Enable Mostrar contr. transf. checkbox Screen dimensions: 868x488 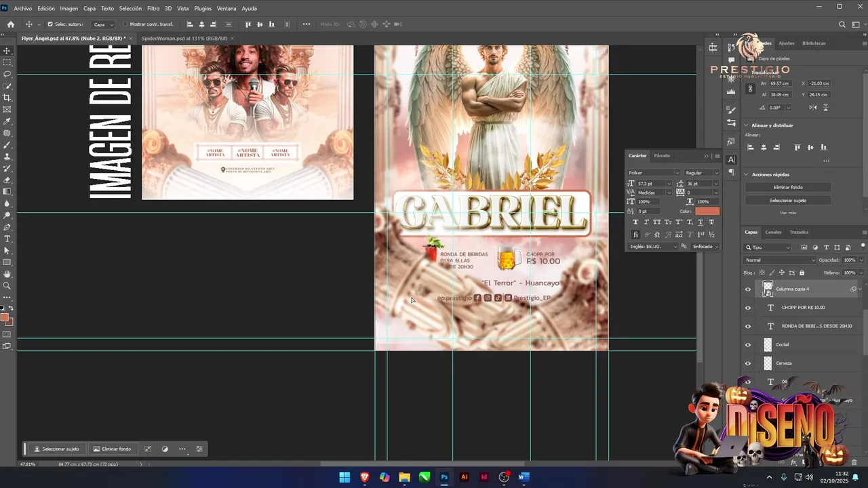click(125, 24)
